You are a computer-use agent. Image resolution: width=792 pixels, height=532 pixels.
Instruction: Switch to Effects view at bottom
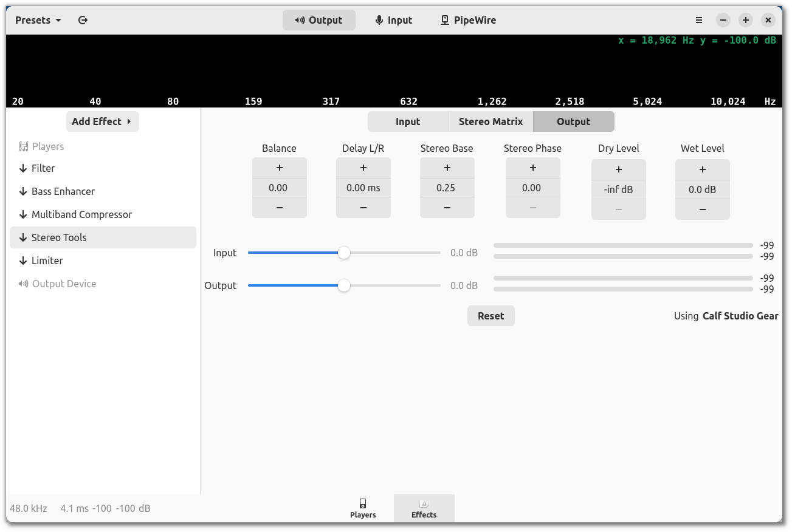(x=424, y=508)
